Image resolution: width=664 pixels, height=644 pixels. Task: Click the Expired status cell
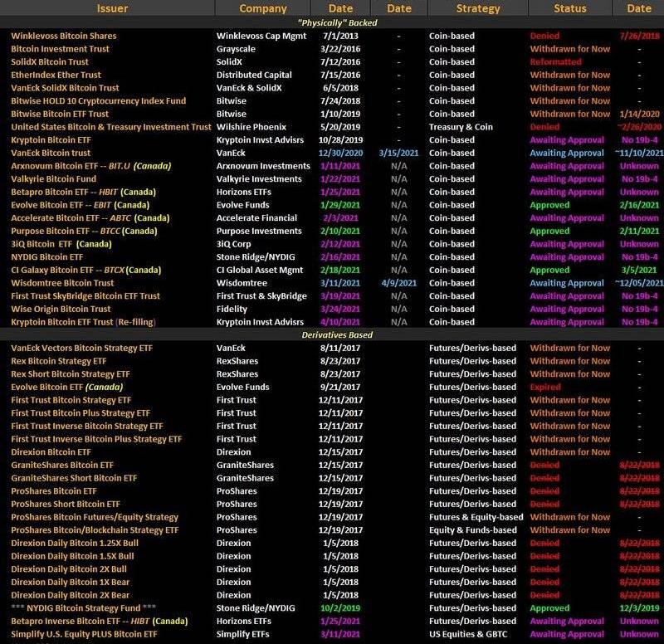[x=546, y=388]
